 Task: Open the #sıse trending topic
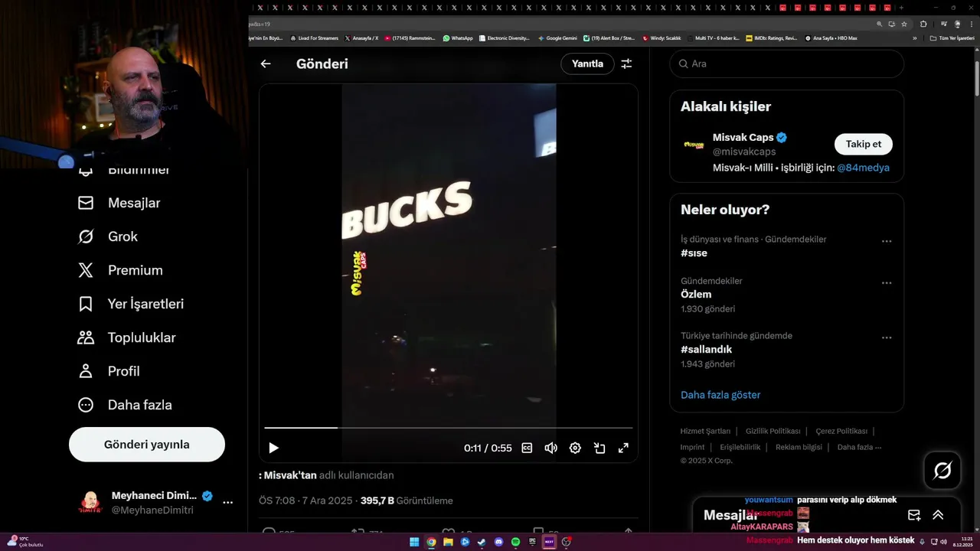coord(694,253)
